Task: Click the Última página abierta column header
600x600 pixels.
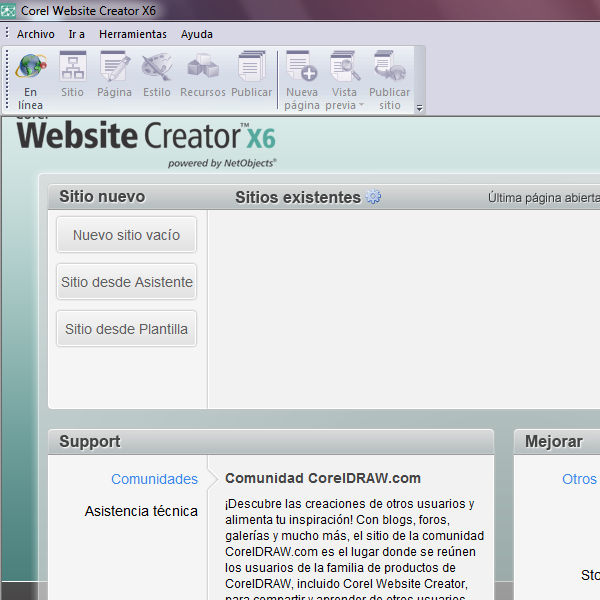Action: (x=543, y=197)
